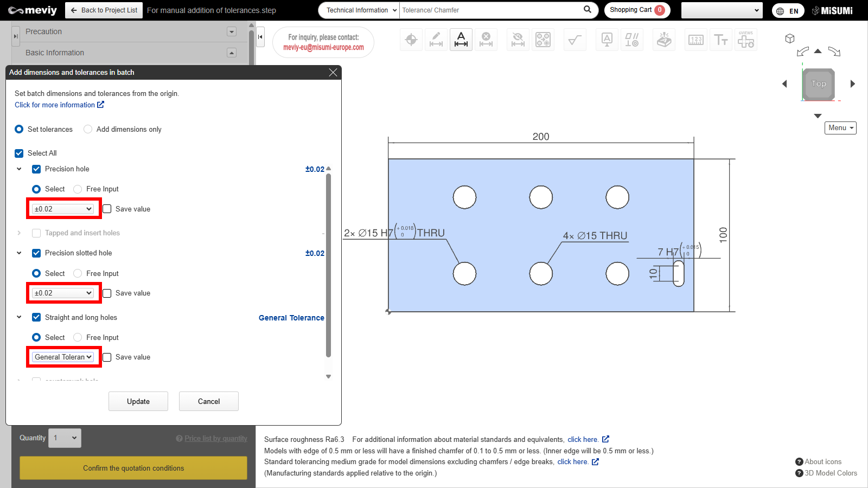
Task: Click the set origin crosshair icon
Action: [x=411, y=40]
